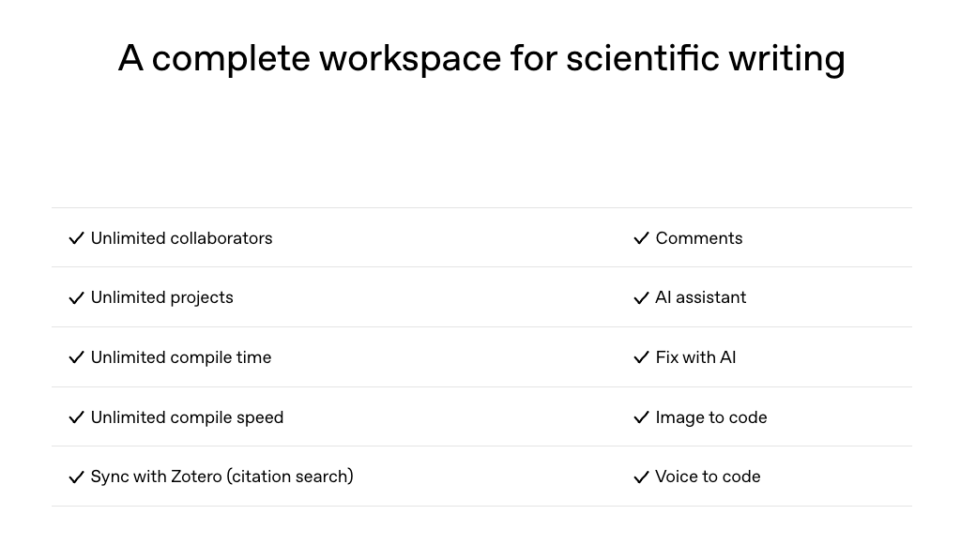Click the checkmark beside Unlimited collaborators
Screen dimensions: 961x560
click(x=77, y=238)
